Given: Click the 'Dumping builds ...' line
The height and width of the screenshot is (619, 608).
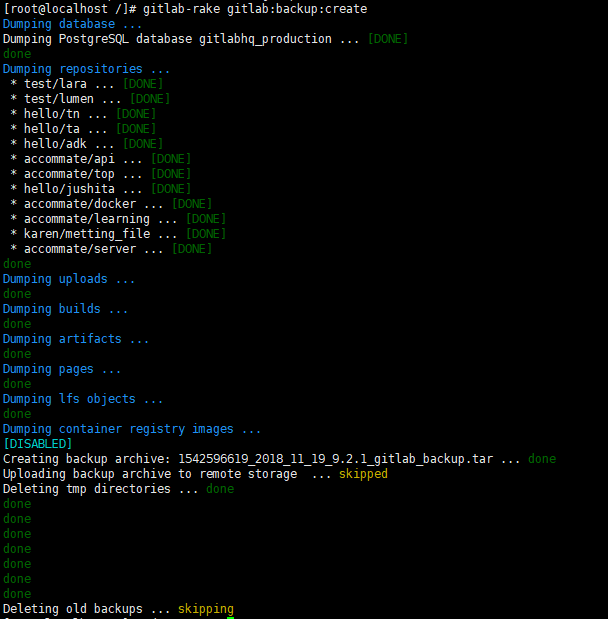Looking at the screenshot, I should [65, 309].
